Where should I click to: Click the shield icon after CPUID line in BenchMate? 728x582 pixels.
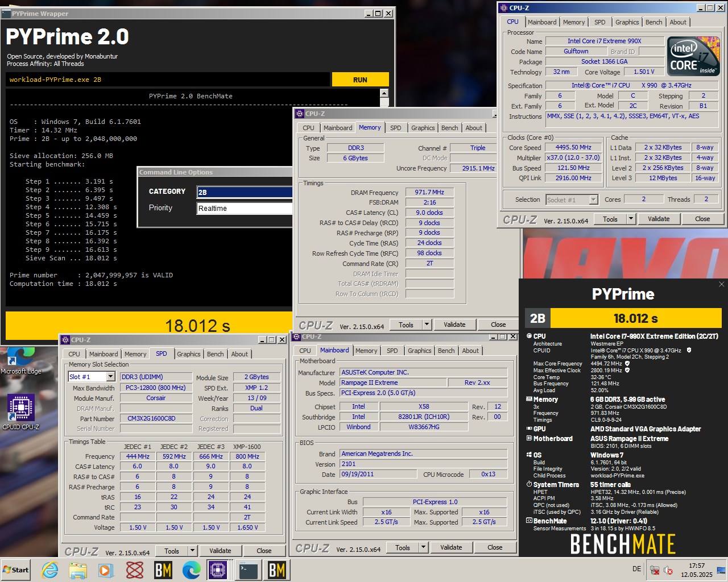(689, 350)
